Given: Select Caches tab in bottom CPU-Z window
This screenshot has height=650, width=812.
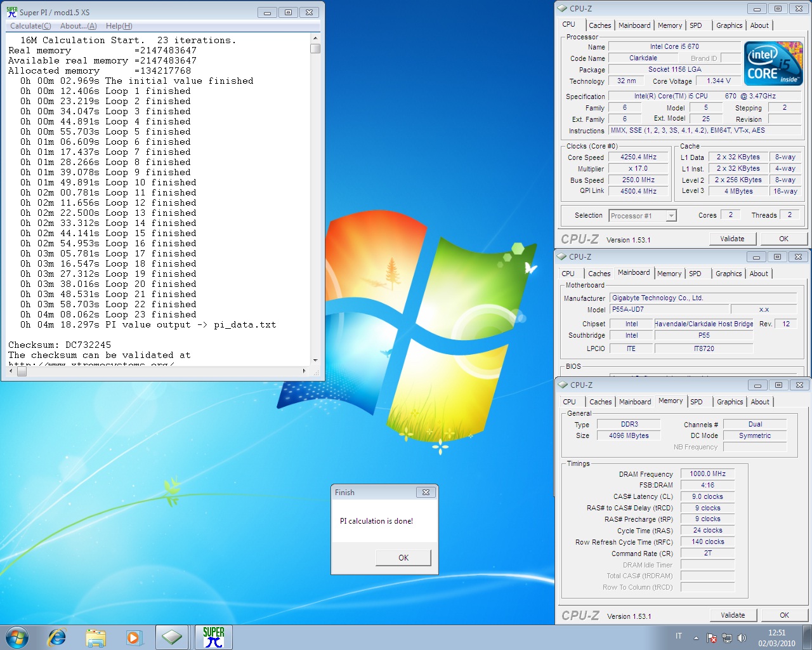Looking at the screenshot, I should coord(601,402).
